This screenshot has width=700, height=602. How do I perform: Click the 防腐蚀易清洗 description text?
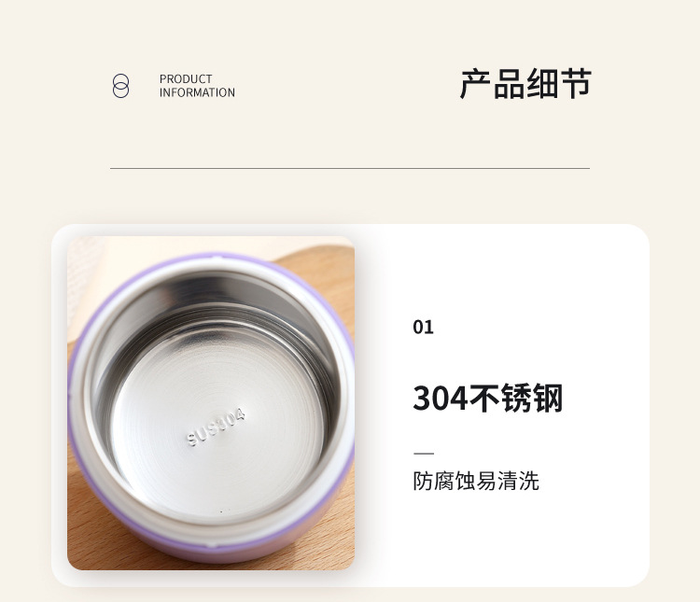(x=476, y=481)
